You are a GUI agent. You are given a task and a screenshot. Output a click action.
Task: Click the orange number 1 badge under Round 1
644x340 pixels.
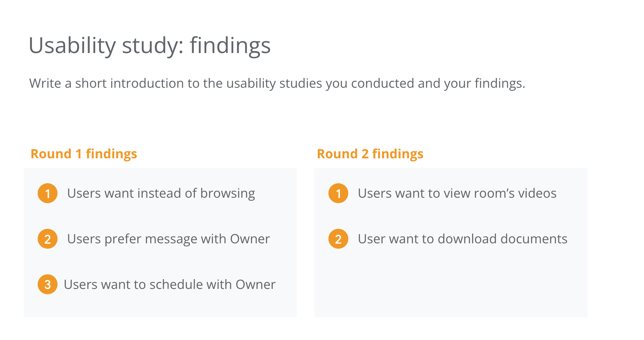[48, 193]
